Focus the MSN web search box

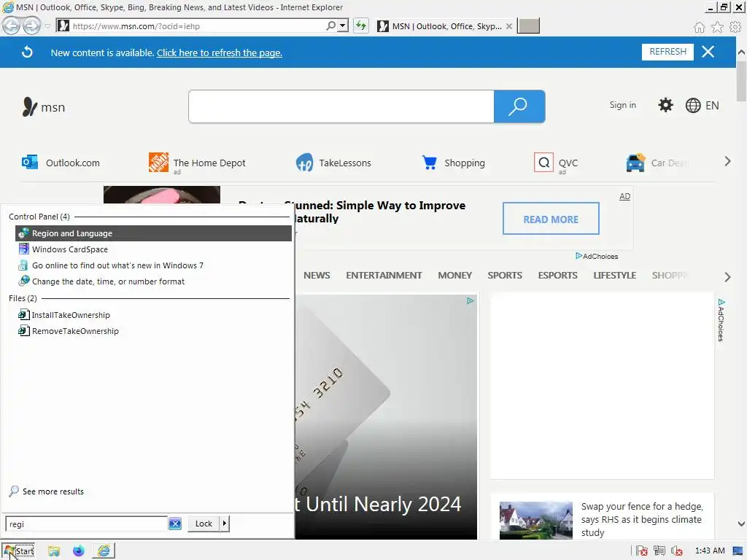point(341,106)
